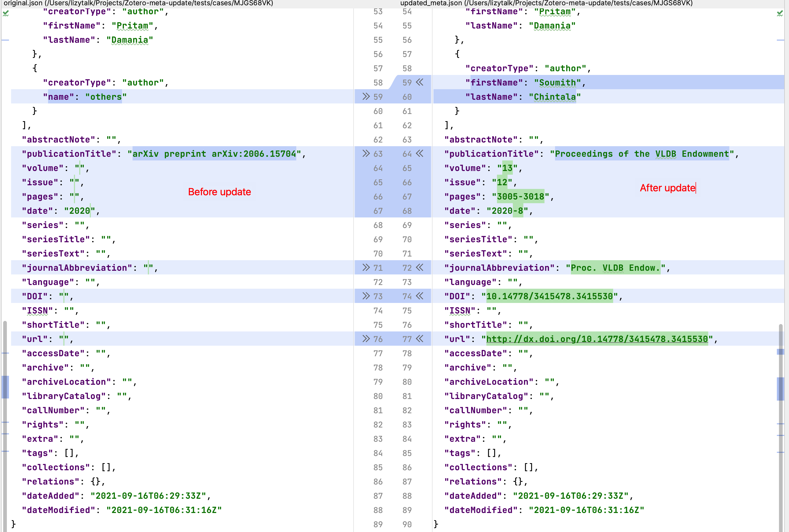Place cursor in the 'arXiv preprint arXiv:2006.15704' text
The image size is (789, 532).
pos(214,154)
